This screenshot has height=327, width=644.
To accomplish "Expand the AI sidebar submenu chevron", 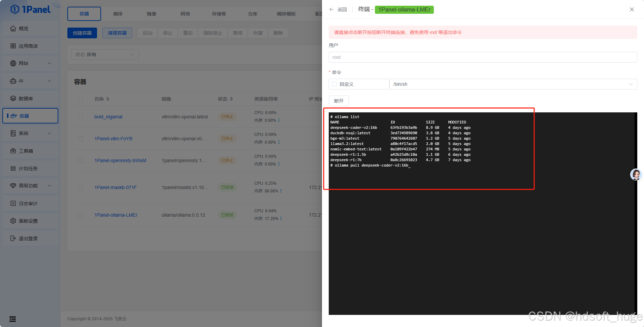I will 50,81.
